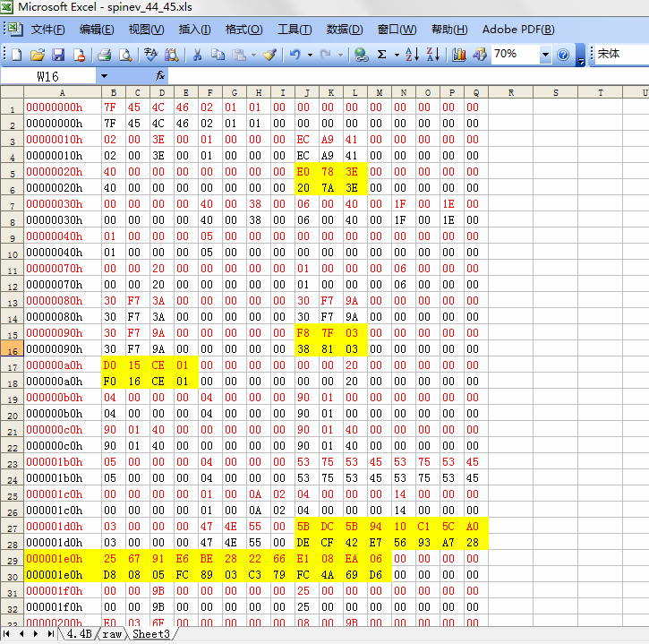Click the Drawing toolbar icon
The width and height of the screenshot is (649, 644).
pyautogui.click(x=479, y=55)
